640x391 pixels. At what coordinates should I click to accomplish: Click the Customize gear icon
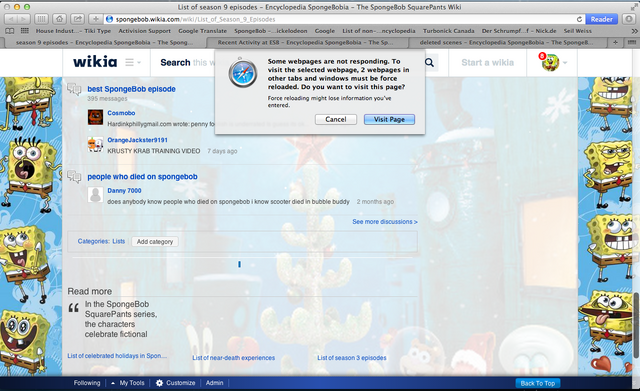tap(159, 383)
